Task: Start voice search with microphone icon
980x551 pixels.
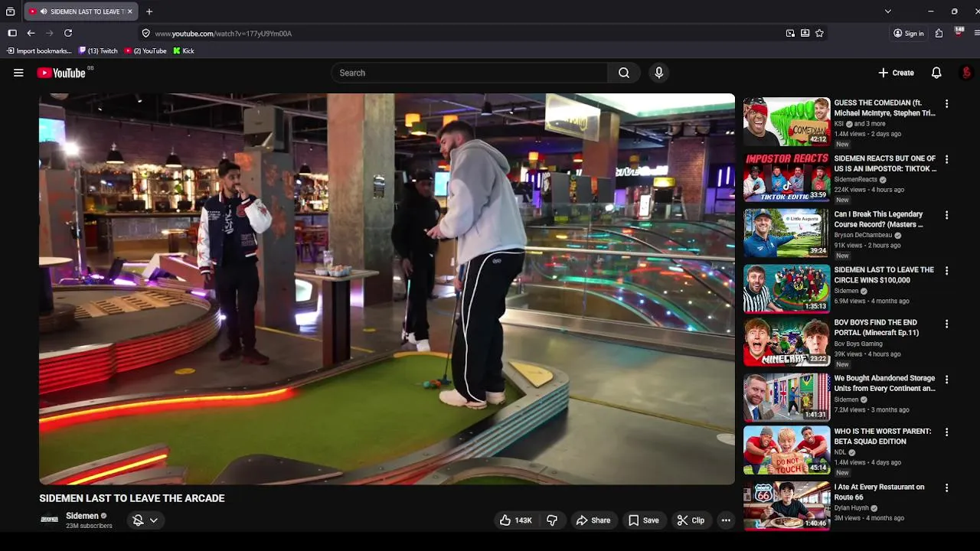Action: tap(658, 73)
